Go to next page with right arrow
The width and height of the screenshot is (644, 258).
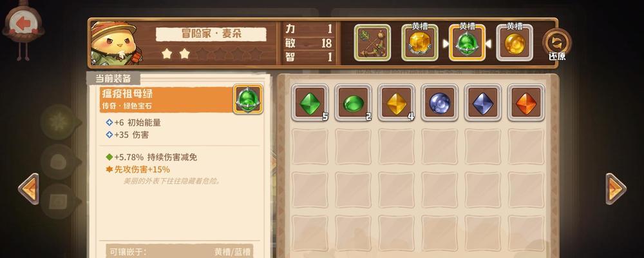click(616, 189)
